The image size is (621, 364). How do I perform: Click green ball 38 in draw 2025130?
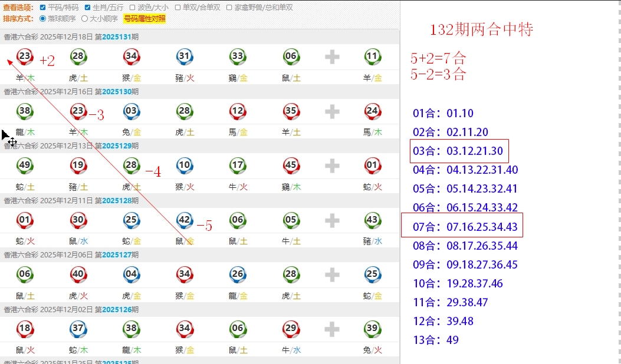[x=25, y=111]
